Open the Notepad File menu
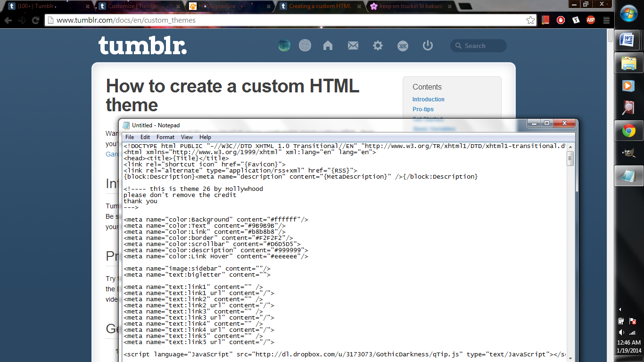The image size is (644, 362). pos(130,137)
